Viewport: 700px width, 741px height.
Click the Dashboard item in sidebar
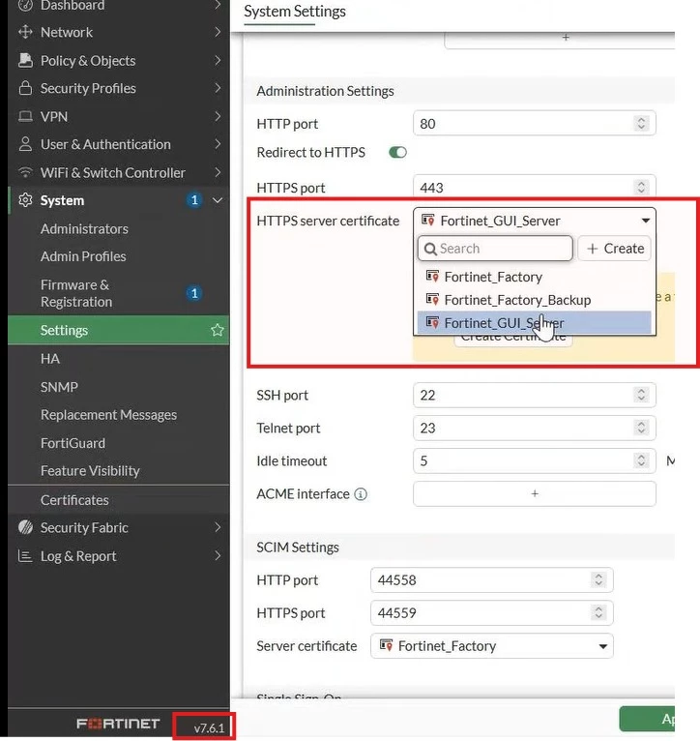click(73, 6)
